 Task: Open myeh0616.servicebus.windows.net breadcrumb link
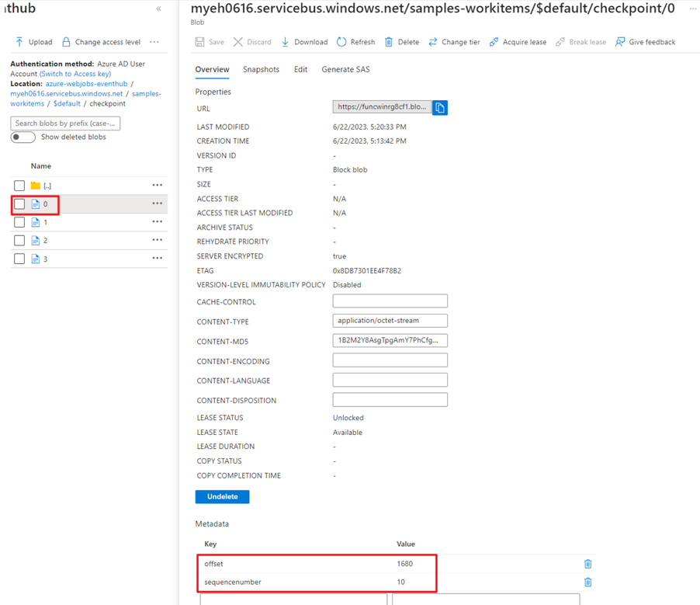click(67, 93)
